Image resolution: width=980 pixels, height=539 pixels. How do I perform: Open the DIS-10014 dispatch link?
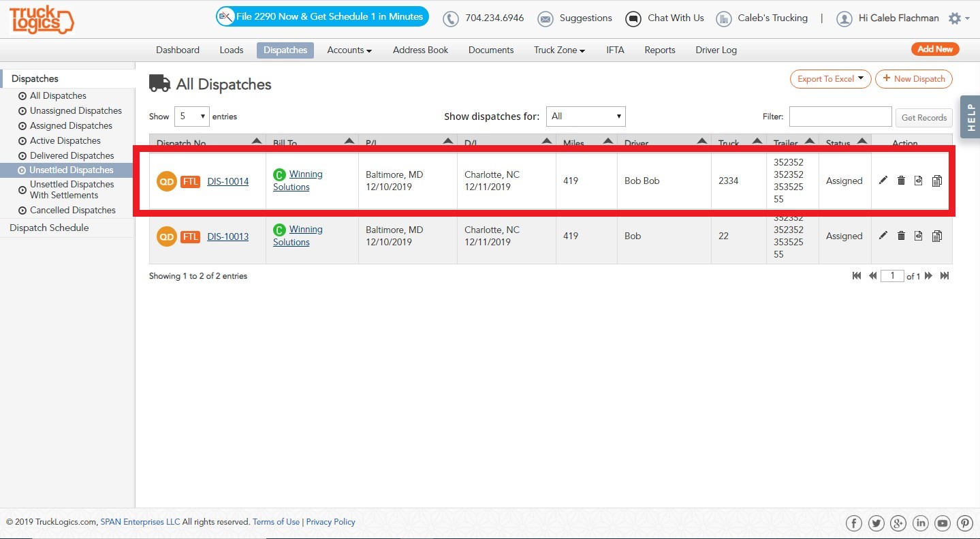228,181
